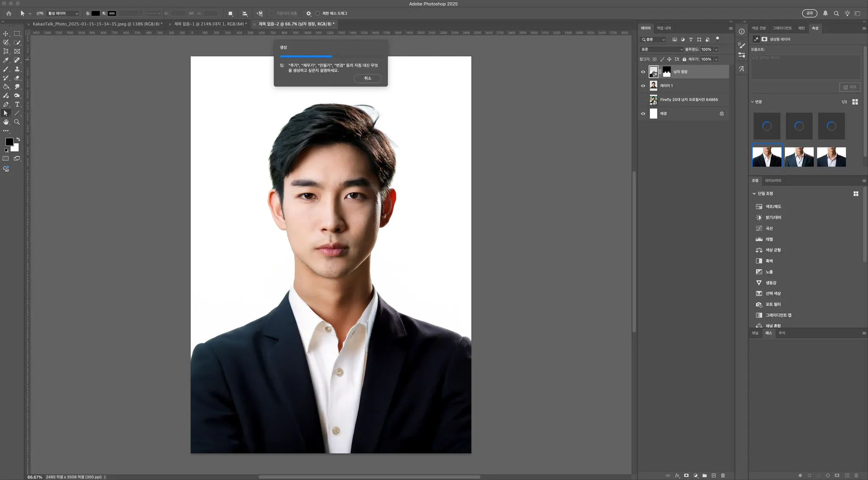Image resolution: width=868 pixels, height=480 pixels.
Task: Toggle visibility of 배경 layer
Action: tap(643, 114)
